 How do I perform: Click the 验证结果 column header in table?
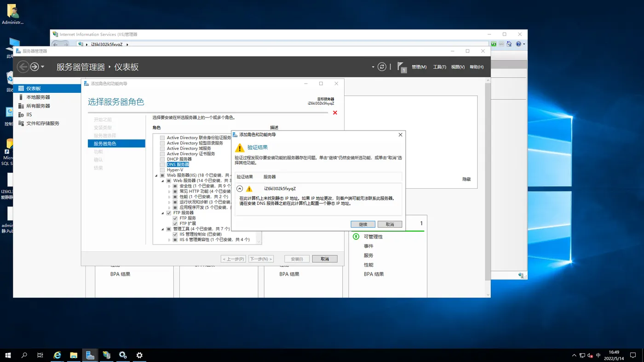pos(245,176)
